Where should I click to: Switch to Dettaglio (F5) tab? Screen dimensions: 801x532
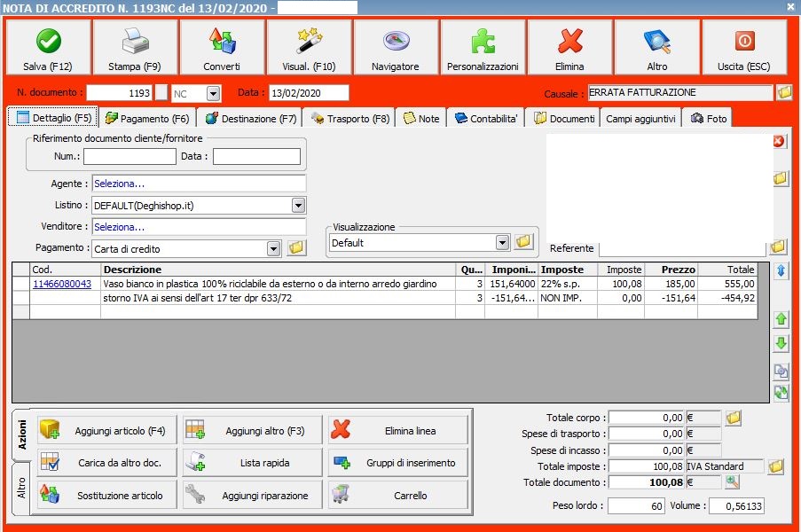tap(53, 118)
